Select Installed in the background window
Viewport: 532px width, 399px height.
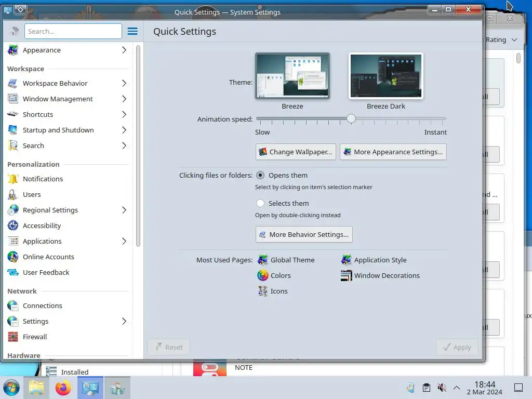(75, 372)
